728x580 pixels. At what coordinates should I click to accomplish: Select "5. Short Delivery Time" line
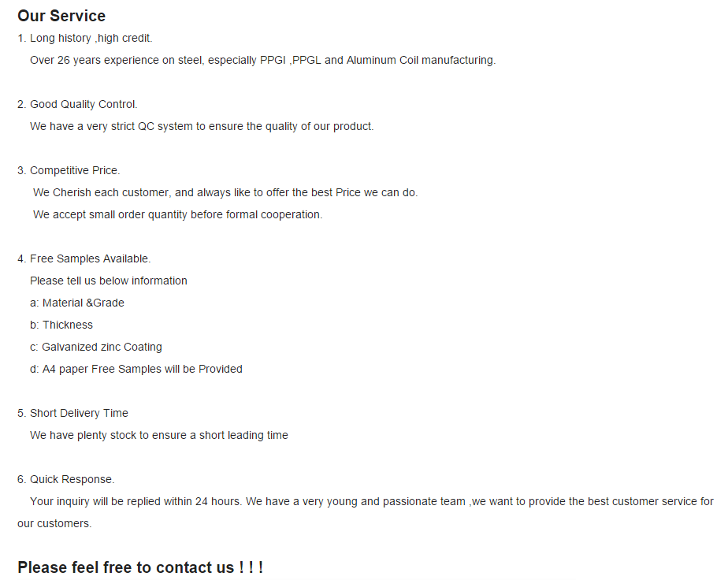(73, 413)
